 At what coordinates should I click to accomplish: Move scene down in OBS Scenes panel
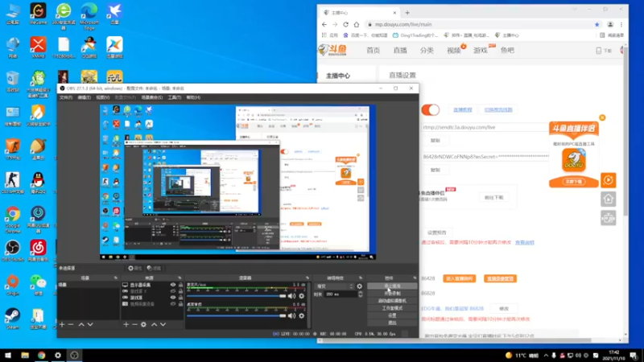point(90,324)
